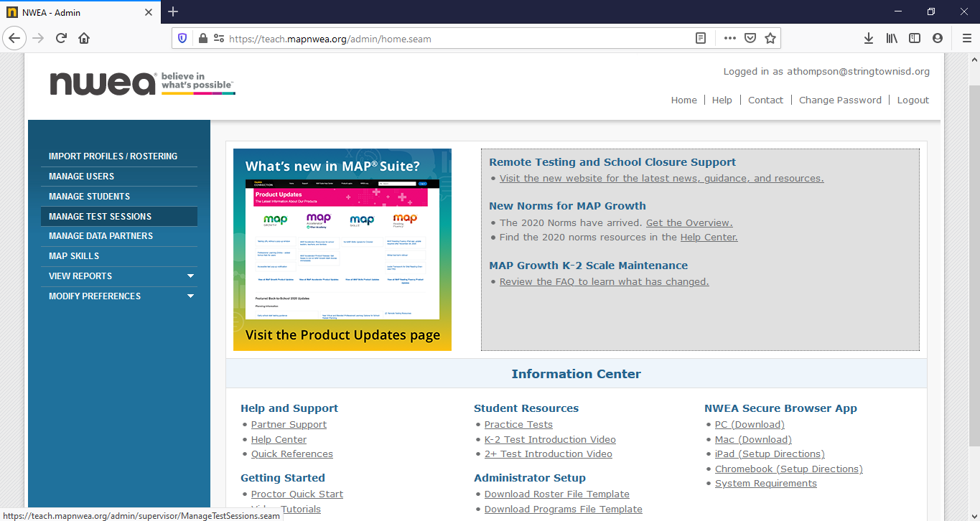
Task: Enter reader view mode
Action: (x=700, y=37)
